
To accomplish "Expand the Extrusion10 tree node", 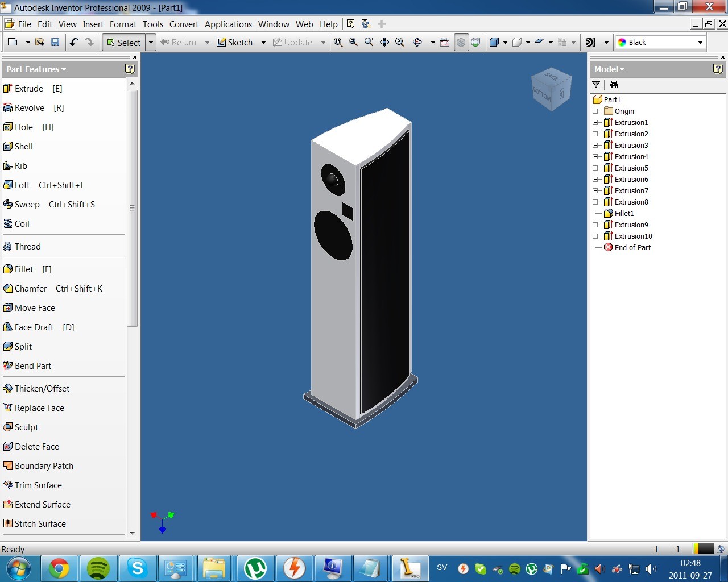I will pos(595,236).
